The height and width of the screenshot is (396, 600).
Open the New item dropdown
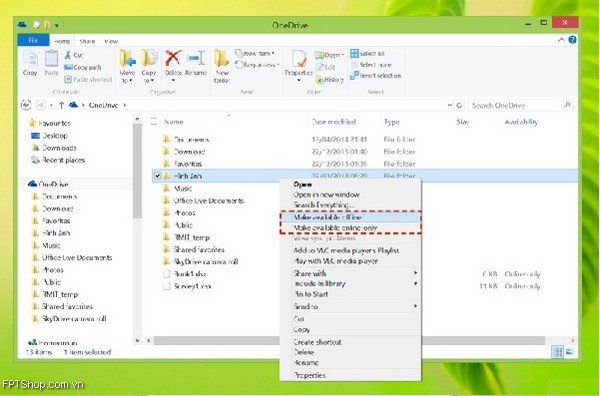click(255, 54)
